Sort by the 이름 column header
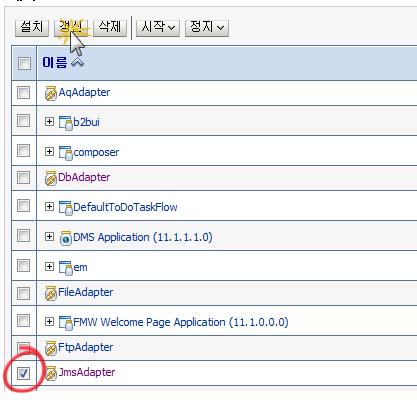 pos(55,63)
